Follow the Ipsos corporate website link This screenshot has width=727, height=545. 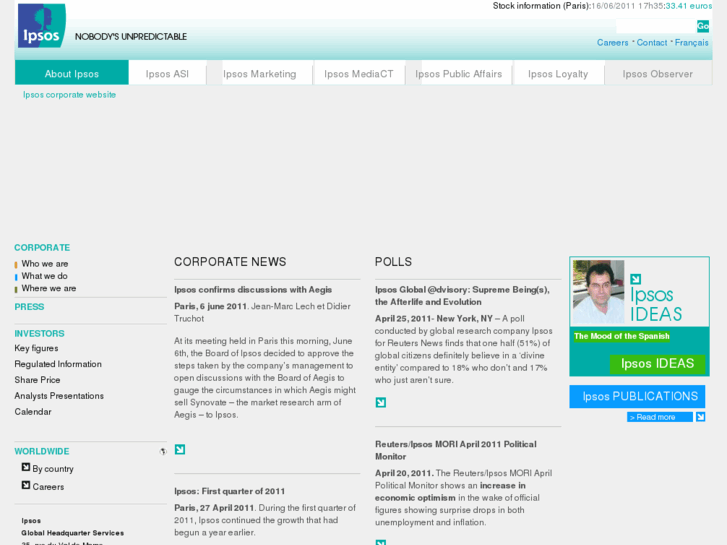(x=70, y=95)
